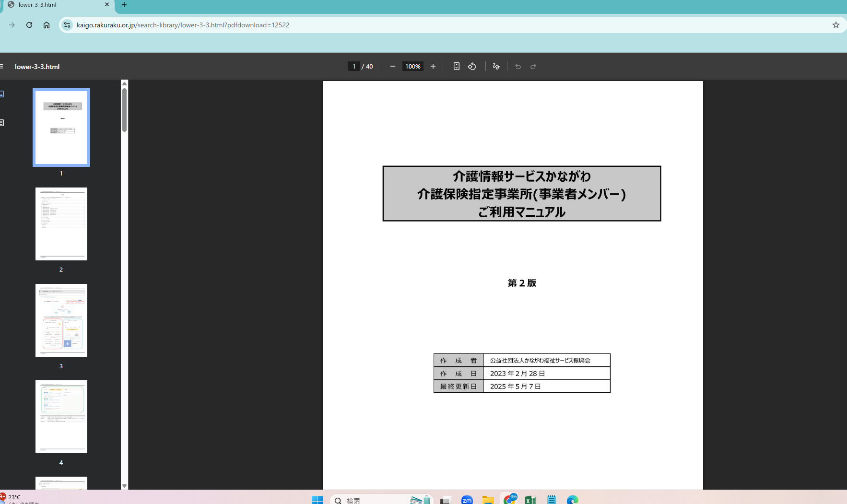Click the '2025 年 5 月 7 日' date cell
This screenshot has height=504, width=847.
point(547,386)
